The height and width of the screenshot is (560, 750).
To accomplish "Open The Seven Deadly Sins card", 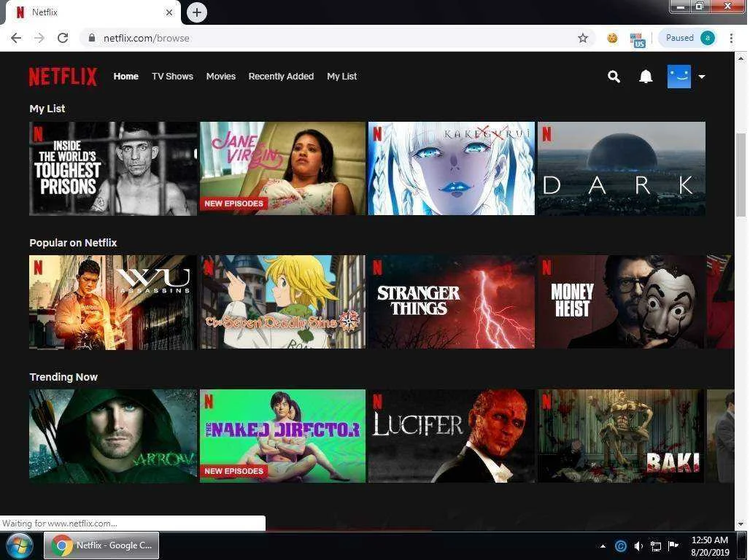I will click(x=282, y=302).
